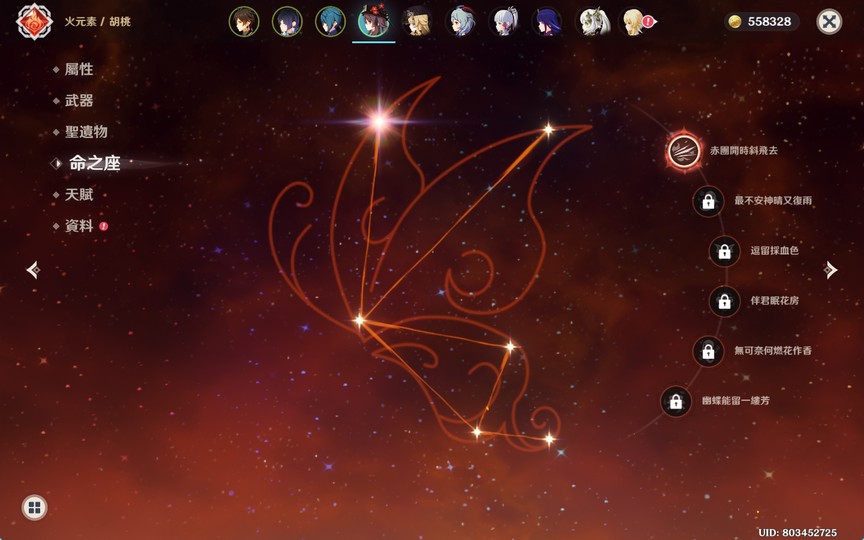Open the 屬性 attributes menu

[x=79, y=70]
